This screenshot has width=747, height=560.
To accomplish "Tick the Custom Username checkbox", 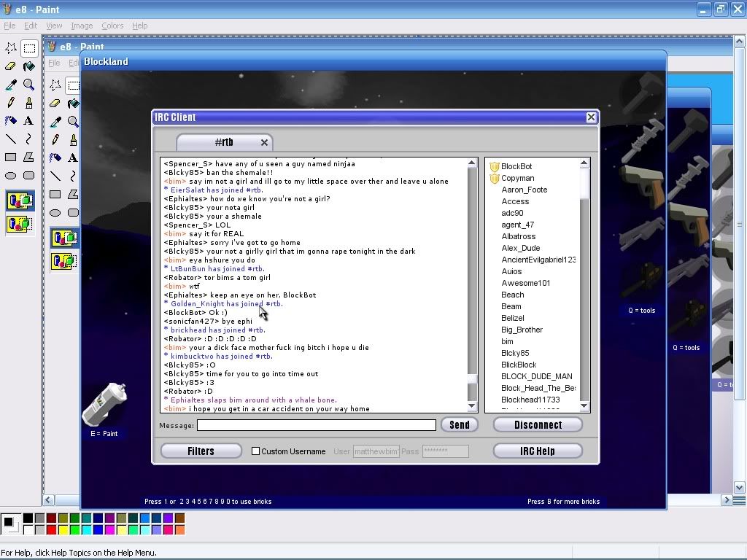I will pos(256,451).
